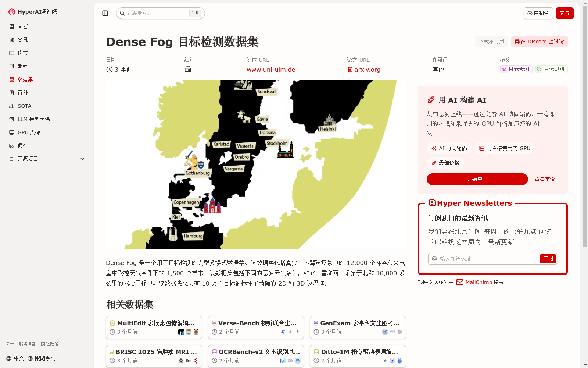588x368 pixels.
Task: Click the AI 协同编码 chip
Action: (x=449, y=148)
